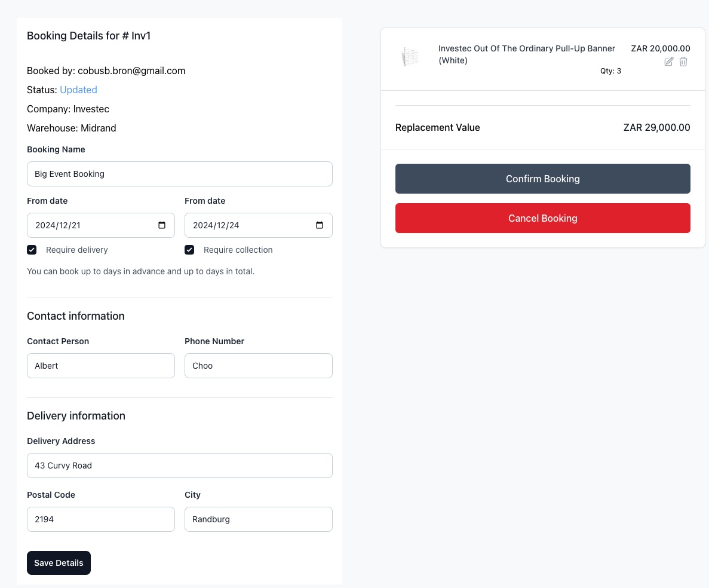Open calendar picker for 2024/12/21 date

[x=162, y=225]
